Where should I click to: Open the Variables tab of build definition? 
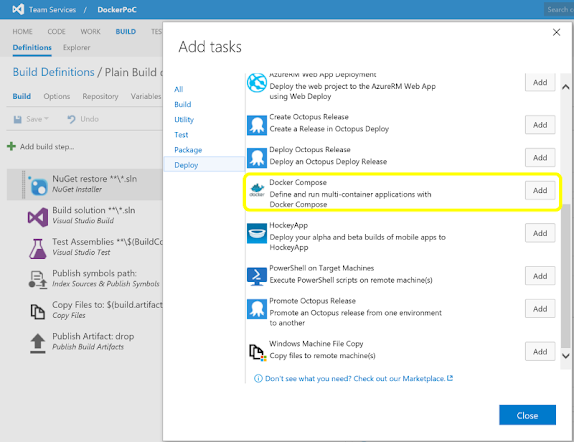click(146, 96)
